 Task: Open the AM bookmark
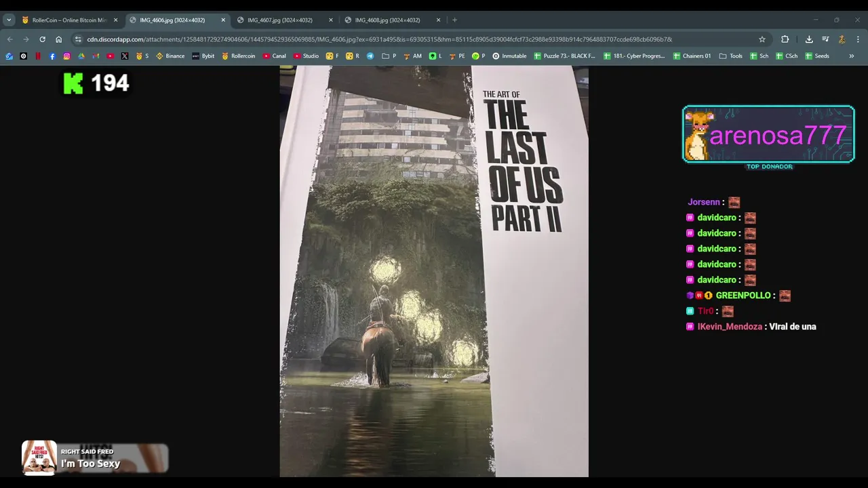(x=412, y=56)
